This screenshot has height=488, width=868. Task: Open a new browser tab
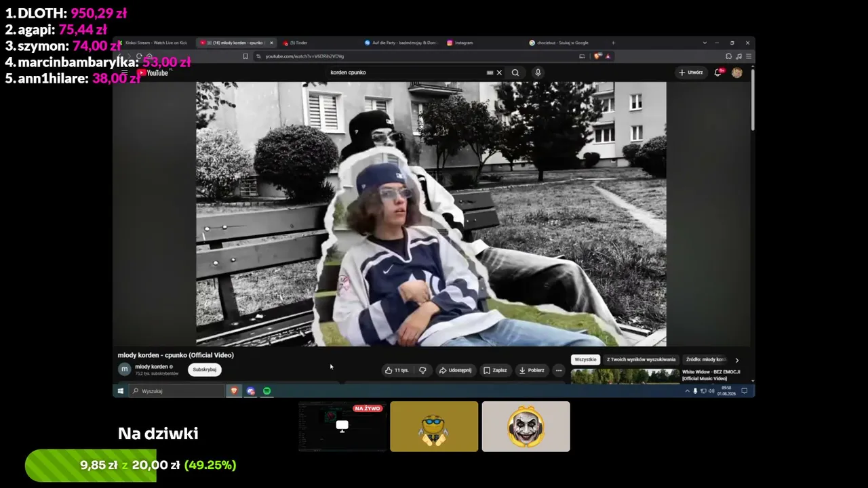613,43
